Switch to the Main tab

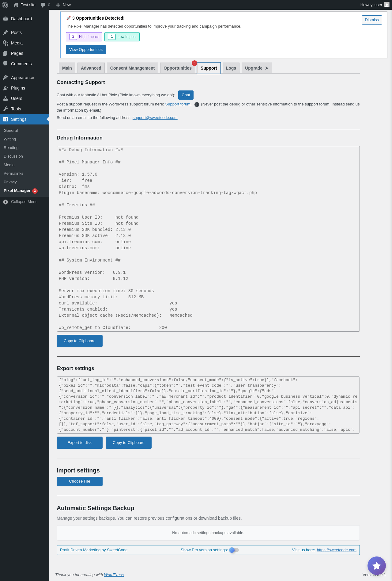tap(67, 68)
